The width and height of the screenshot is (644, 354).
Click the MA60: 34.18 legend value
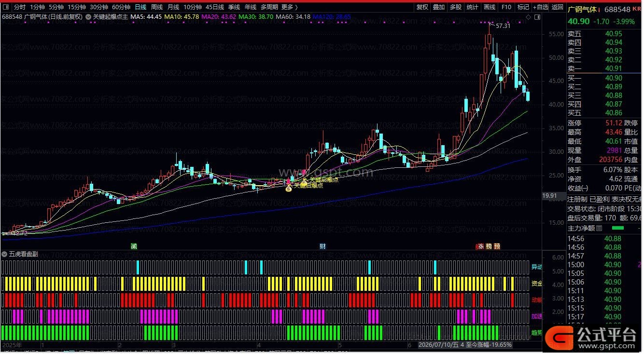pyautogui.click(x=293, y=17)
